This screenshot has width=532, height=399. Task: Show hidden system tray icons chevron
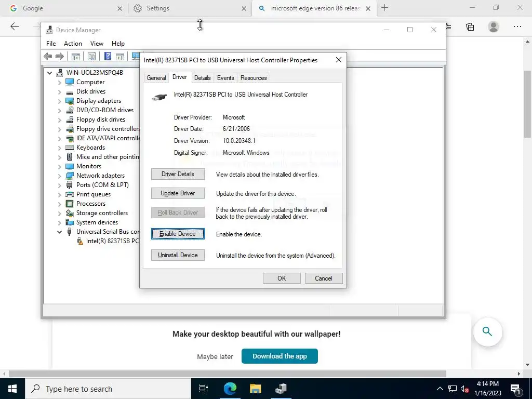point(440,389)
